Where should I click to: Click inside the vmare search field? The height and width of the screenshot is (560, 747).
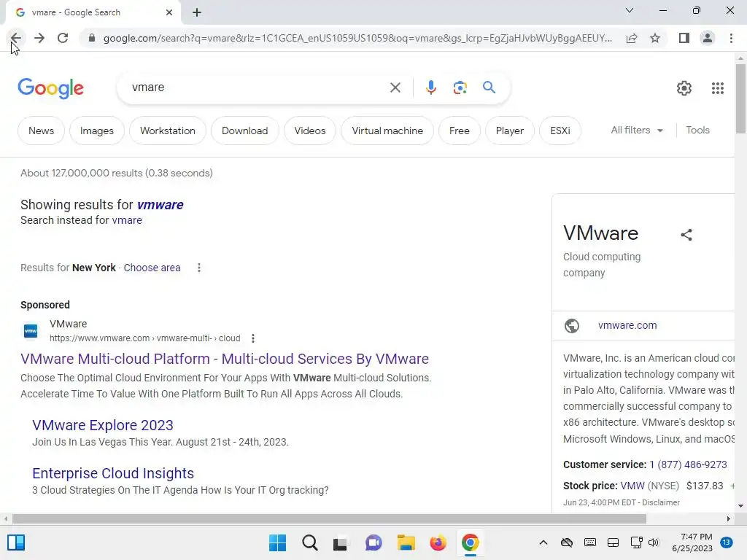258,87
